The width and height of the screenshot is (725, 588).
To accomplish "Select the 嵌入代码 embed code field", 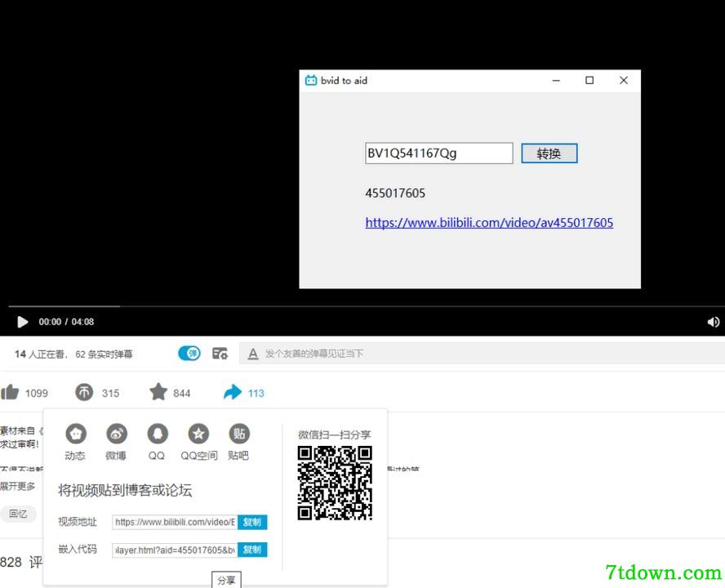I will tap(175, 550).
